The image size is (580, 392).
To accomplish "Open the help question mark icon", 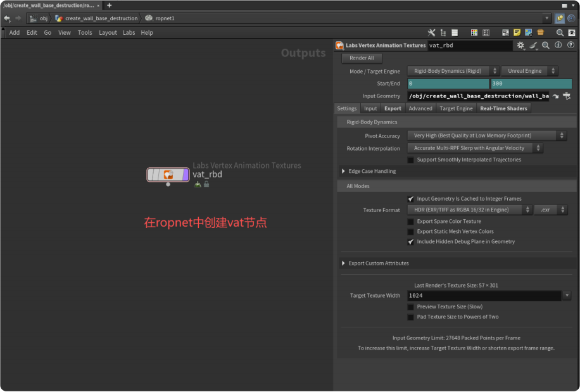I will 570,46.
